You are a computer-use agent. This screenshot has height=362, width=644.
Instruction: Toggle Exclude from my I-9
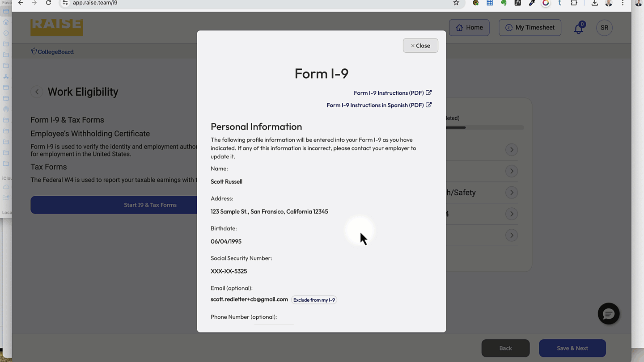314,299
